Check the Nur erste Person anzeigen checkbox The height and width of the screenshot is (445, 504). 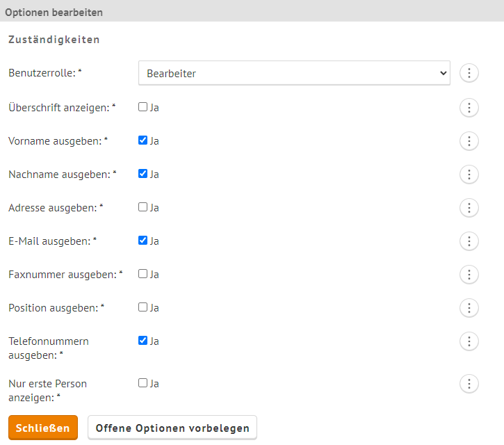coord(143,383)
